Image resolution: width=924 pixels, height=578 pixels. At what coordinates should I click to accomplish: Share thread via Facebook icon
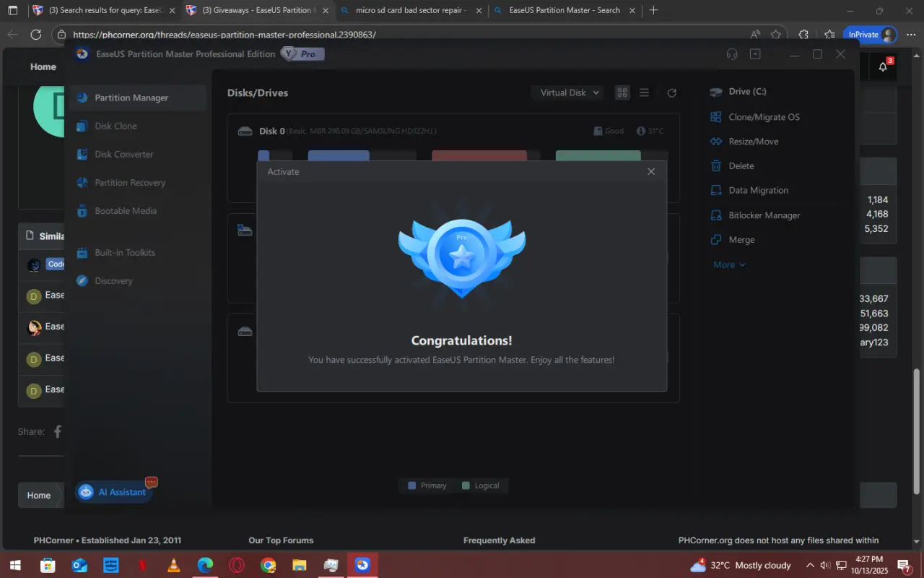(58, 431)
